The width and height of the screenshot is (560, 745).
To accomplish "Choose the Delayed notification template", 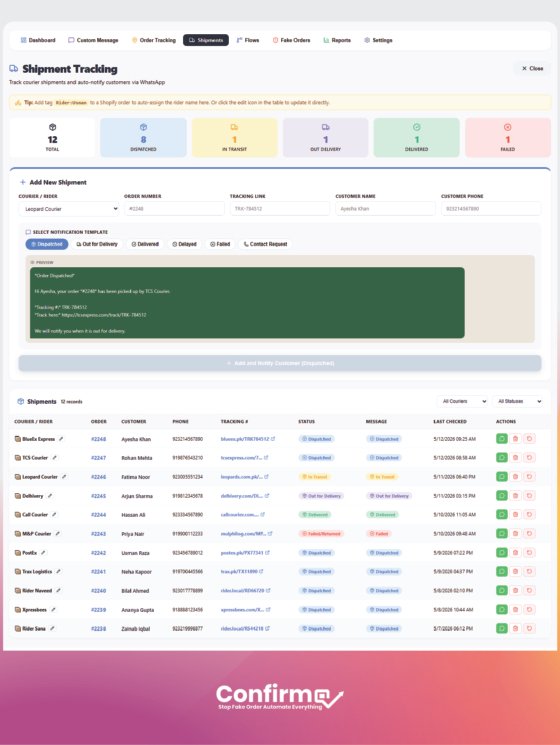I will tap(184, 244).
